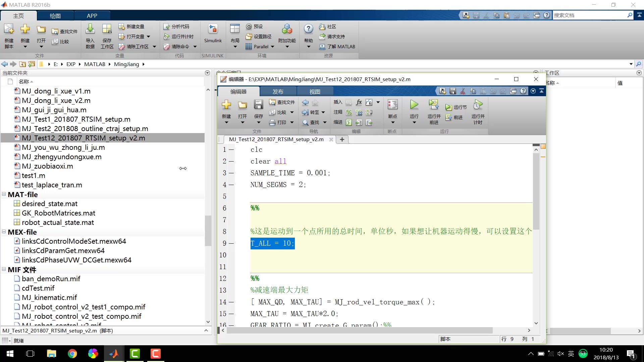Switch to the 视图 tab in the editor
The height and width of the screenshot is (362, 644).
pyautogui.click(x=315, y=91)
